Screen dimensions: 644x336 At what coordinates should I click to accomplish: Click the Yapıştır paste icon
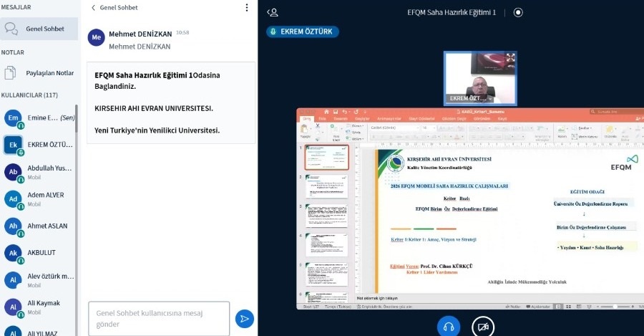tap(304, 129)
